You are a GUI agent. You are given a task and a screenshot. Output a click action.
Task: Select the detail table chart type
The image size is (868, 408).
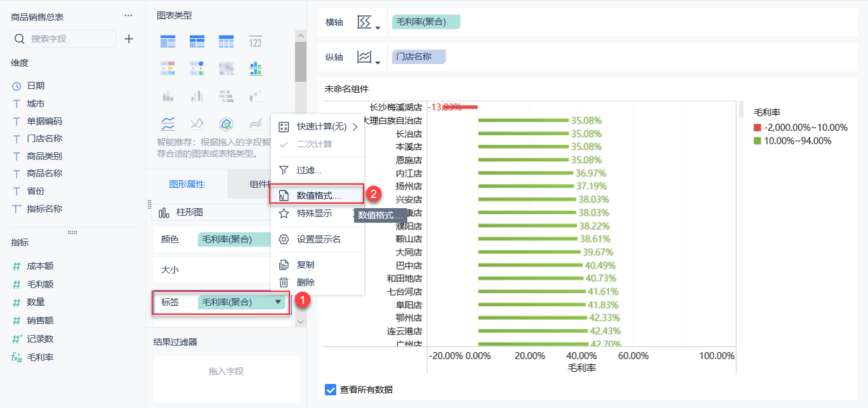pos(227,42)
